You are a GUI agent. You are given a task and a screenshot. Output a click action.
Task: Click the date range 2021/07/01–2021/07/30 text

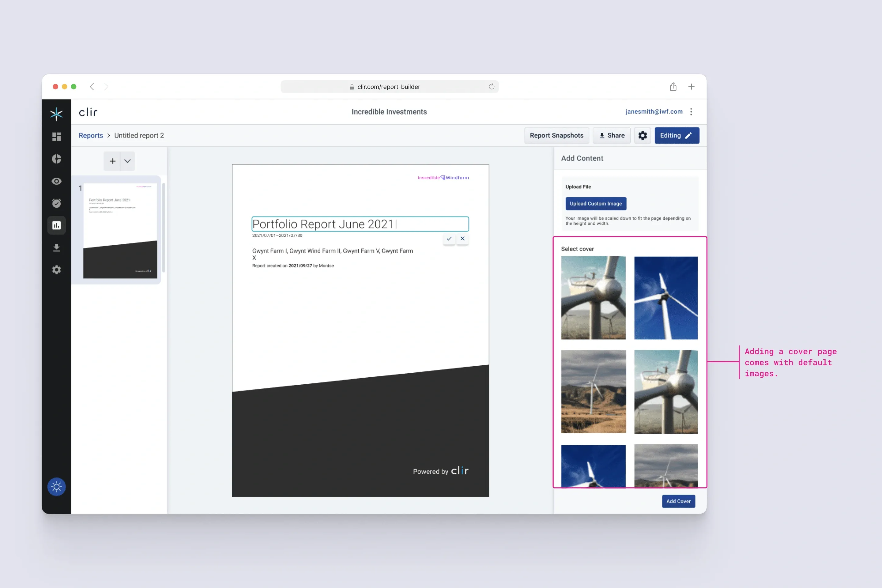tap(277, 236)
